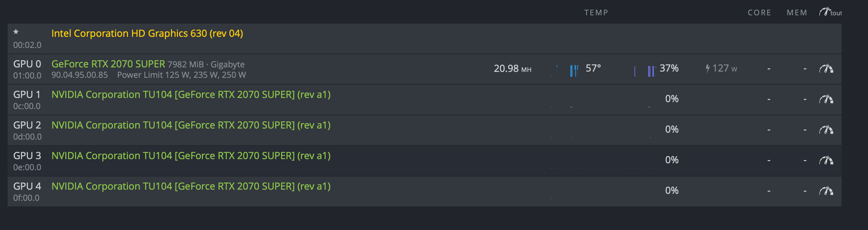Select GPU 1 NVIDIA TU104 name
Image resolution: width=868 pixels, height=230 pixels.
pyautogui.click(x=191, y=95)
